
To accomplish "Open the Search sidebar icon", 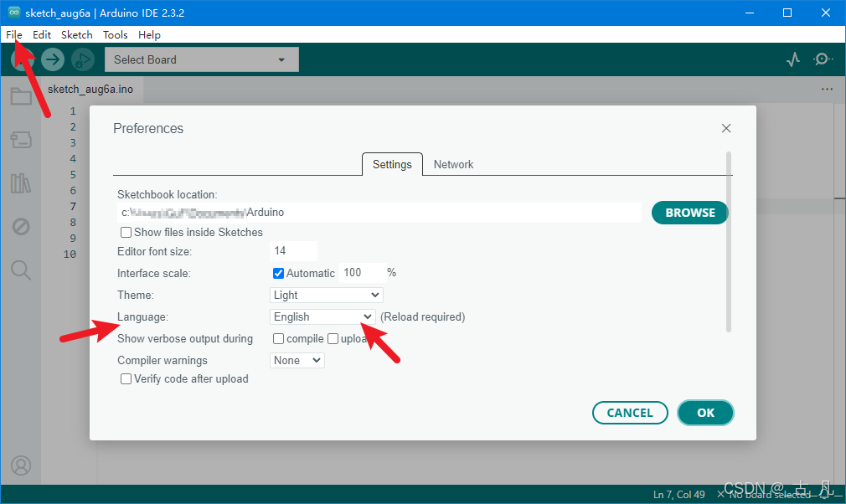I will coord(21,270).
